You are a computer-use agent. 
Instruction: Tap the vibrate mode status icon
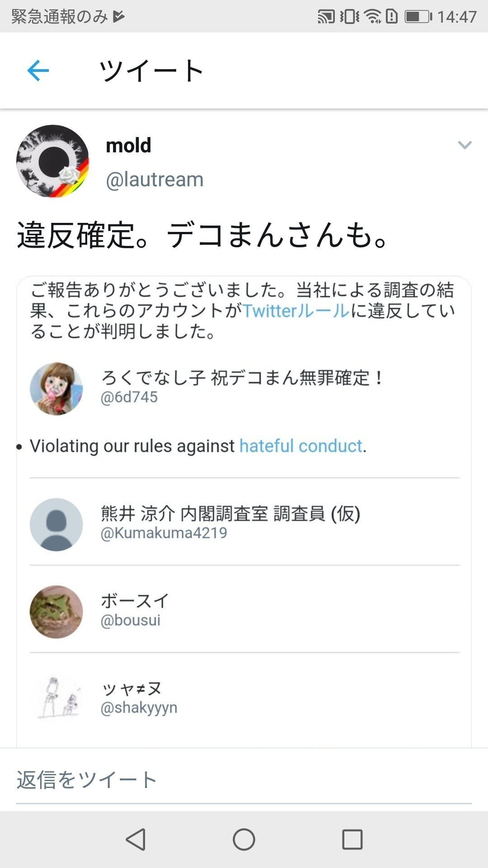pos(349,17)
